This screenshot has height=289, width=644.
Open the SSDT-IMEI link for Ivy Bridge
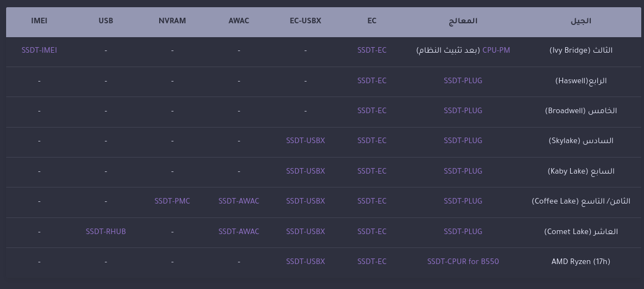39,50
